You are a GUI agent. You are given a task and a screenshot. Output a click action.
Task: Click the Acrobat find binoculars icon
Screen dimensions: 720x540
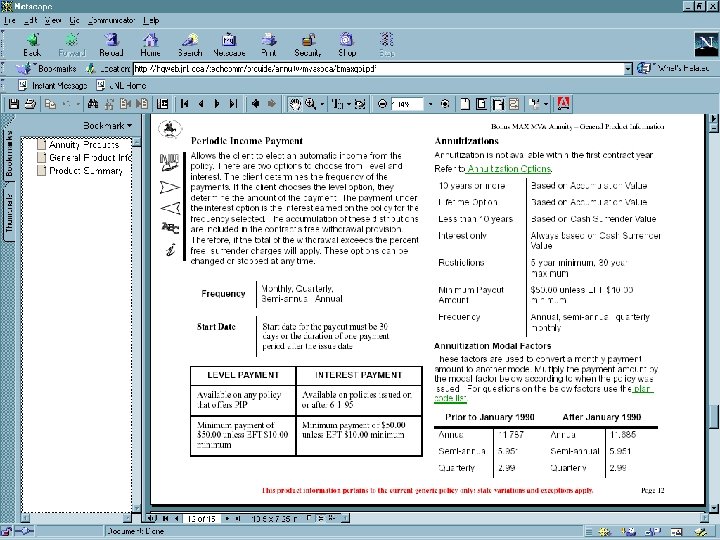93,104
